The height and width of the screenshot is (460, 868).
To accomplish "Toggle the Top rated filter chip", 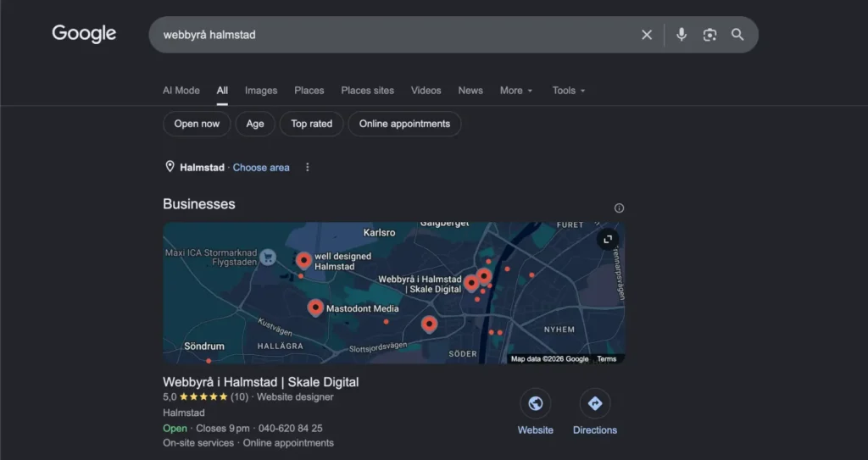I will pyautogui.click(x=312, y=124).
